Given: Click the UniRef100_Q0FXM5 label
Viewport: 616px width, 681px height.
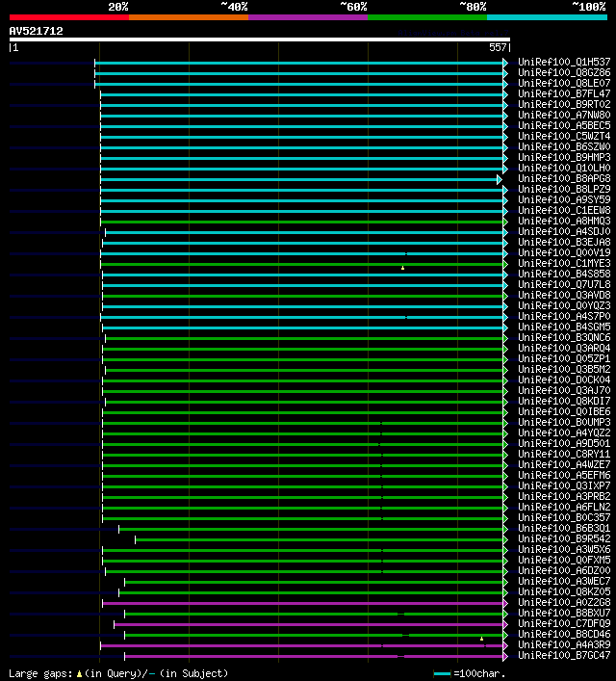Looking at the screenshot, I should coord(564,561).
